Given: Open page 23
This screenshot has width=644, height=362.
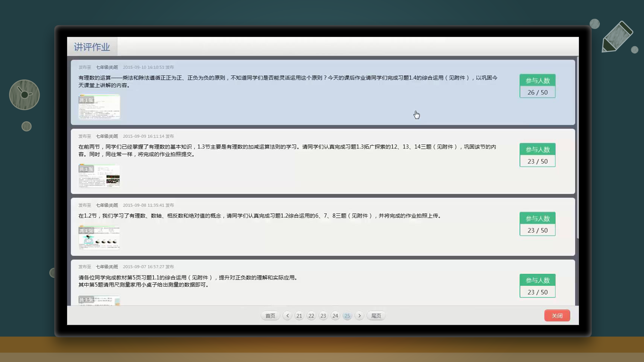Looking at the screenshot, I should click(323, 316).
